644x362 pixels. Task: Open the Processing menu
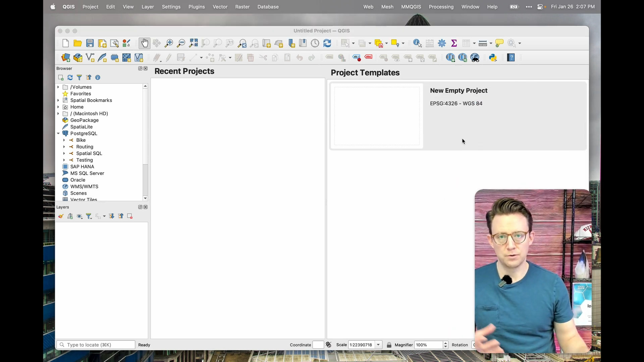(x=441, y=7)
